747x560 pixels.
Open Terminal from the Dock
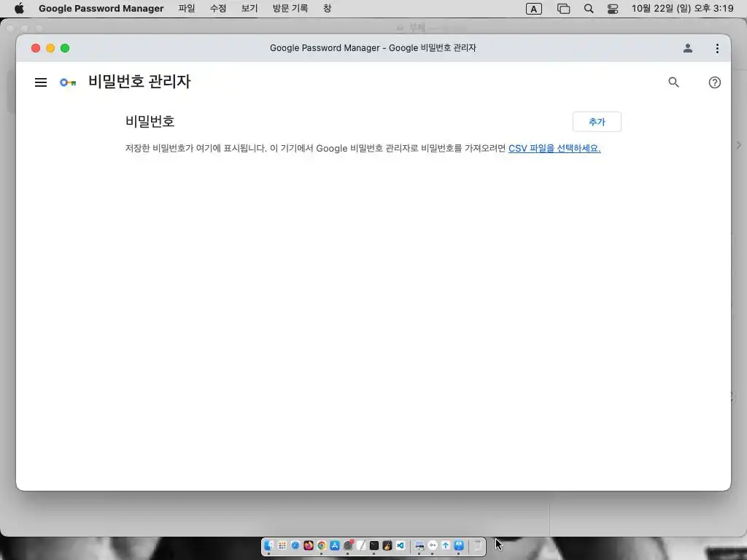point(374,545)
